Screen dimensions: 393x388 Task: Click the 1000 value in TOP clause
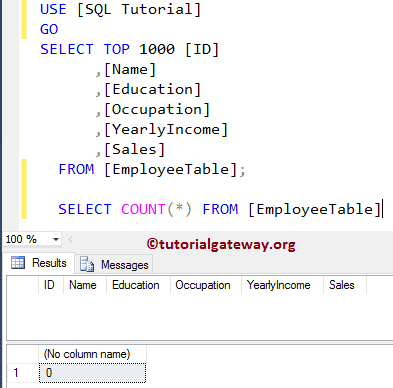click(157, 49)
